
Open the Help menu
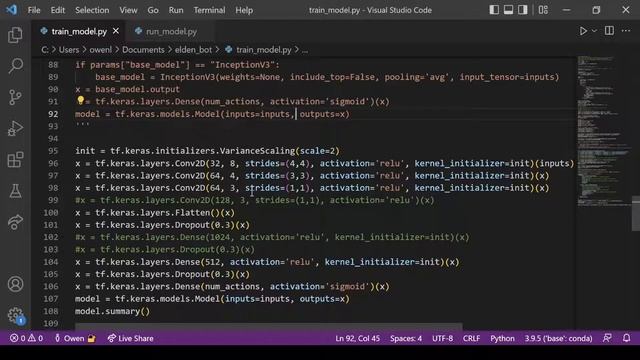tap(244, 10)
